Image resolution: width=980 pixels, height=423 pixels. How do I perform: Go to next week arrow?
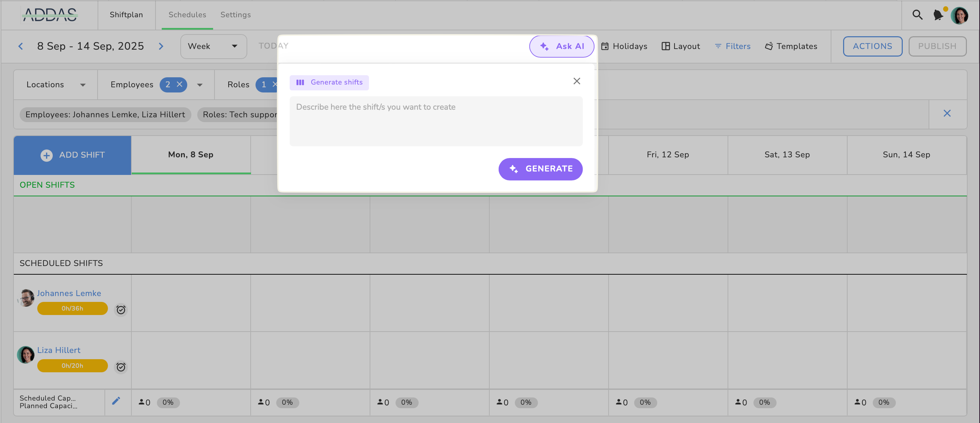click(161, 47)
